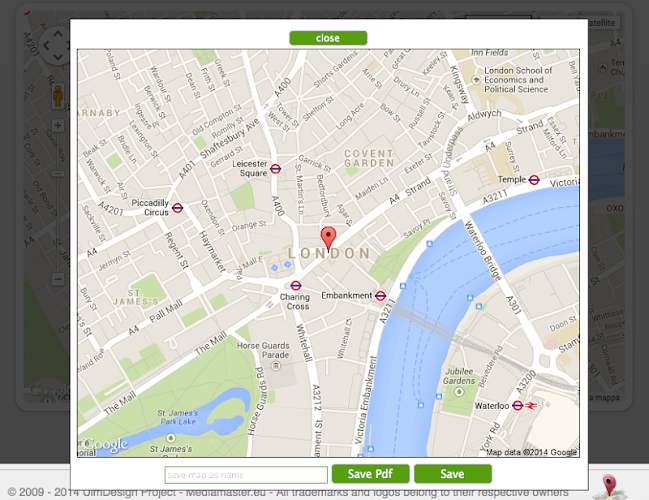The height and width of the screenshot is (500, 649).
Task: Select Piccadilly Circus underground icon
Action: [177, 208]
